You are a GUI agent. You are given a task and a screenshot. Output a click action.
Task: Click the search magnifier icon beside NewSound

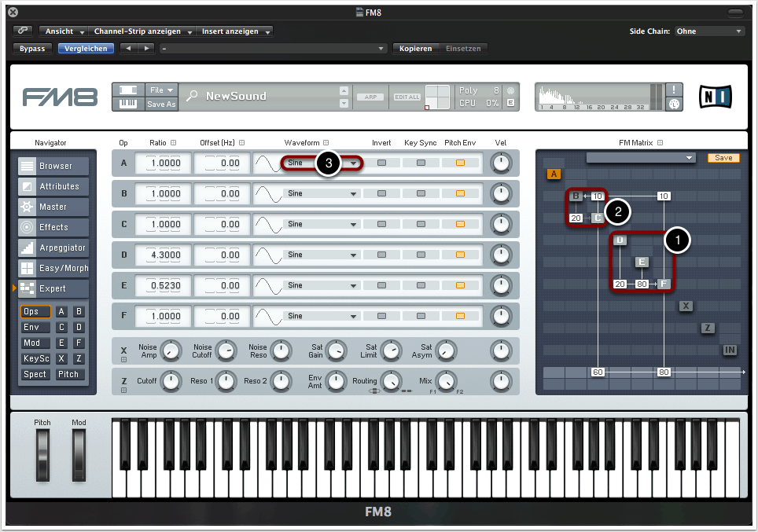(192, 96)
